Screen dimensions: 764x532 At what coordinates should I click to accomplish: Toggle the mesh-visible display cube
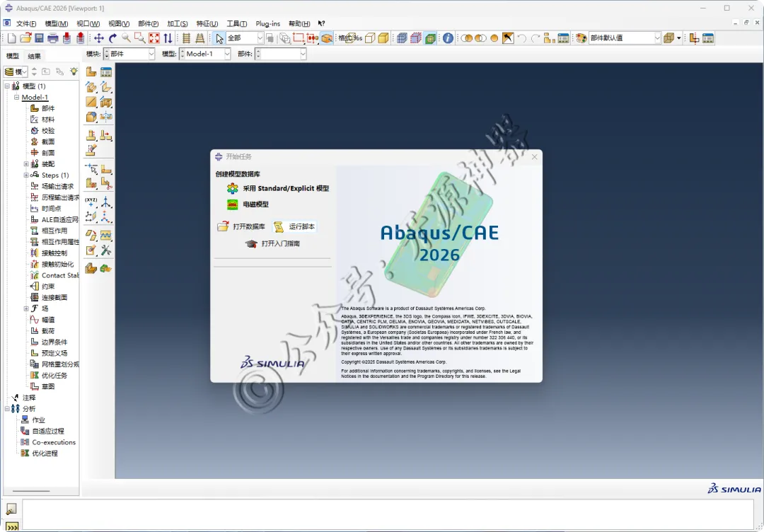pos(402,38)
